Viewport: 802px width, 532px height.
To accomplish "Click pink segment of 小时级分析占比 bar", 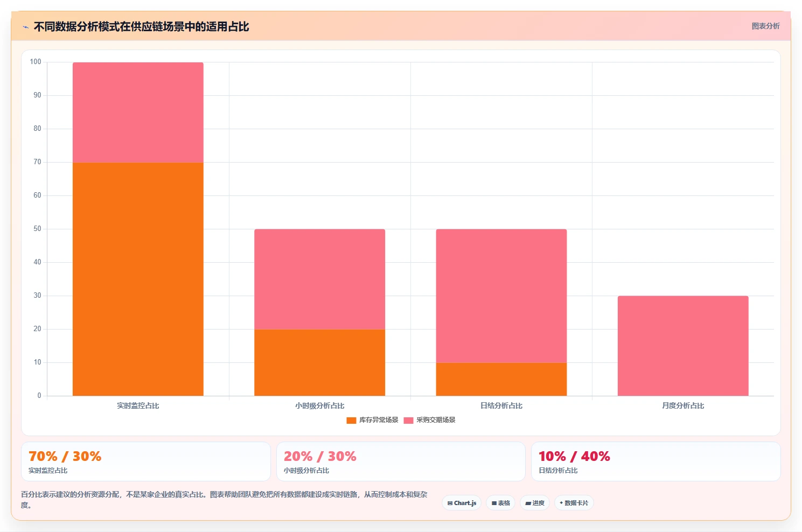I will click(x=319, y=279).
